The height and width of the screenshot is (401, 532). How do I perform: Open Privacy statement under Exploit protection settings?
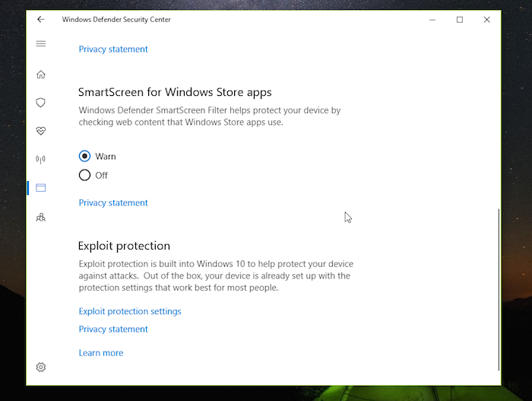pyautogui.click(x=113, y=329)
